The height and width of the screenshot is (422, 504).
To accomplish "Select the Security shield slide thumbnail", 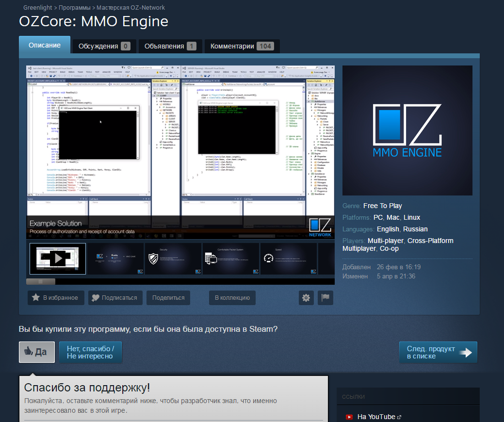I will click(173, 259).
